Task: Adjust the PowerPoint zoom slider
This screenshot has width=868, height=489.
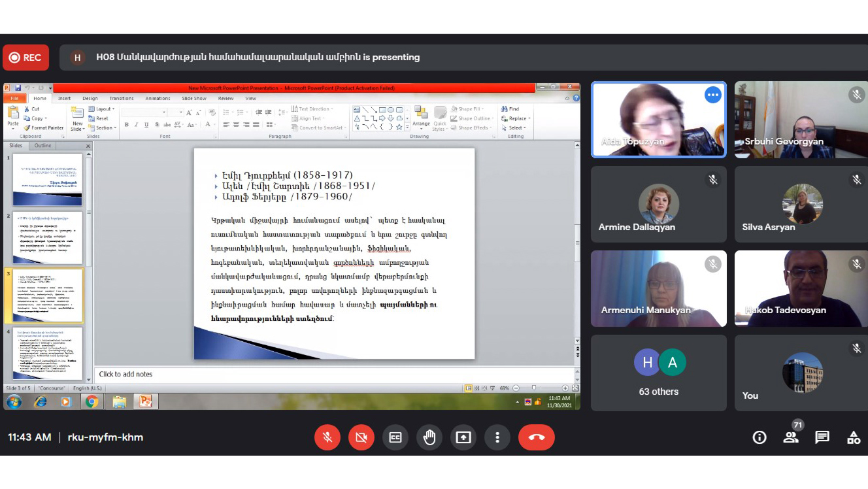Action: (534, 388)
